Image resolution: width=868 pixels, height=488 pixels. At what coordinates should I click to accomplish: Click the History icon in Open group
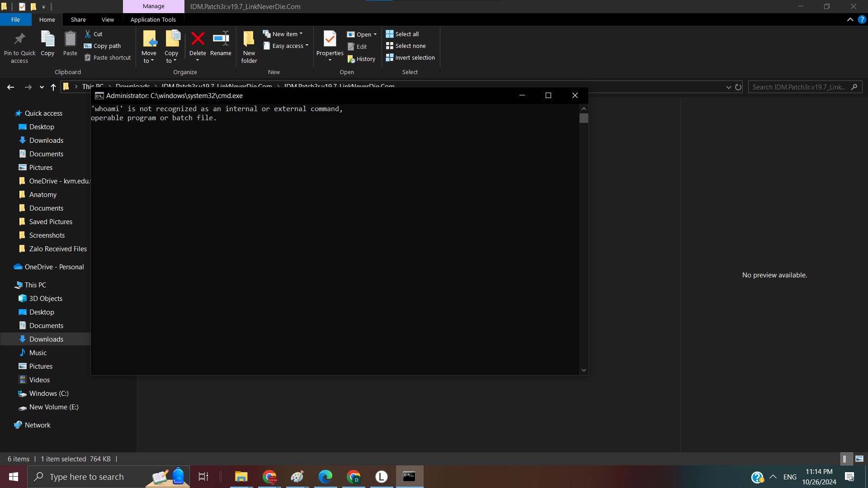(x=351, y=59)
